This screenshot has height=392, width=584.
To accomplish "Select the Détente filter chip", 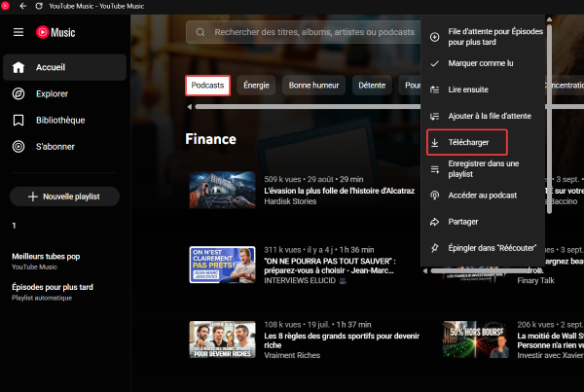I will [372, 86].
